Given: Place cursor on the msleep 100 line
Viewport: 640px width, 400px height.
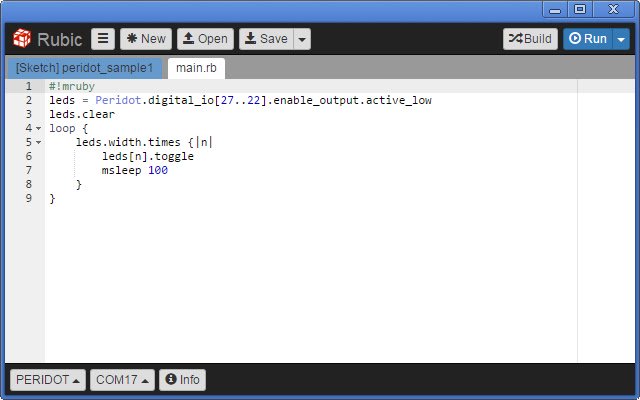Looking at the screenshot, I should 135,170.
